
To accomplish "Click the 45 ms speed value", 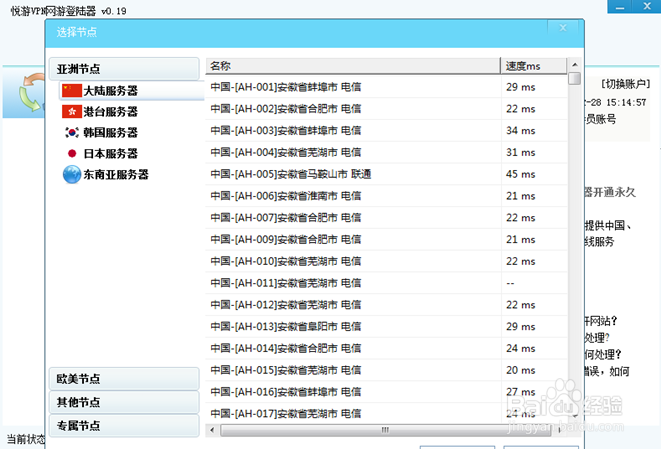I will 521,174.
